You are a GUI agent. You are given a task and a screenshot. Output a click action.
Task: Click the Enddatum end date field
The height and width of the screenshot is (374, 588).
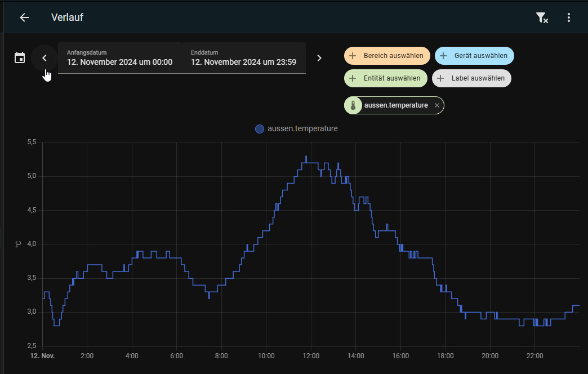point(243,58)
